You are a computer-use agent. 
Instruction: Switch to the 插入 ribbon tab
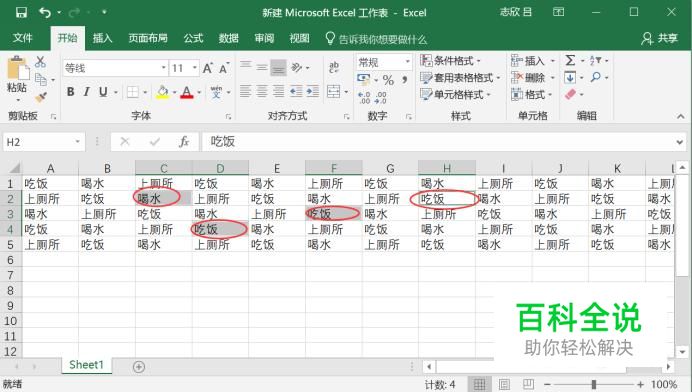102,38
